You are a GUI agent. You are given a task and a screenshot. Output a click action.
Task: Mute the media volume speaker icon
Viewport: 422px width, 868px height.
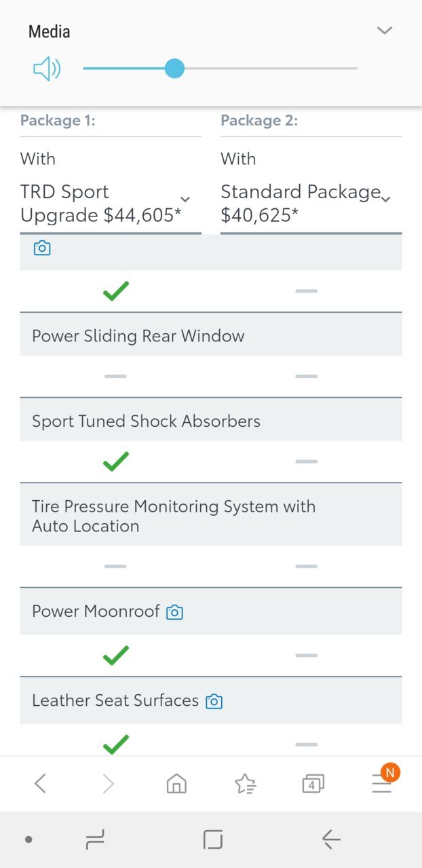(47, 69)
